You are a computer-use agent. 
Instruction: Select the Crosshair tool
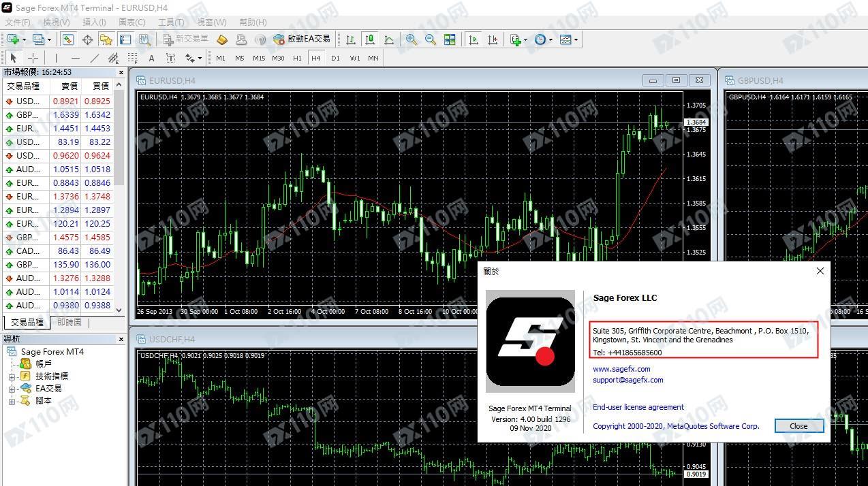[x=33, y=58]
